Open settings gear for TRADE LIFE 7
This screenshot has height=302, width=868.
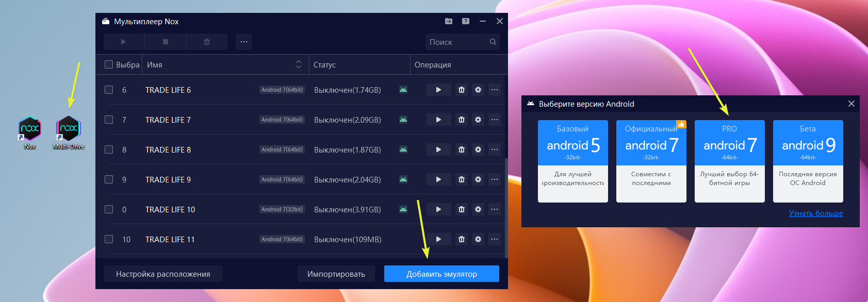478,120
